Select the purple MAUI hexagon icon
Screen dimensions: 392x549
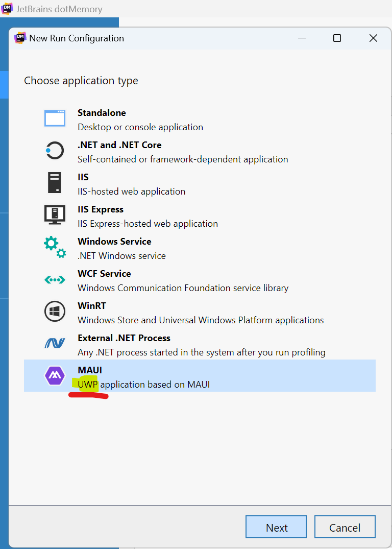[x=55, y=375]
